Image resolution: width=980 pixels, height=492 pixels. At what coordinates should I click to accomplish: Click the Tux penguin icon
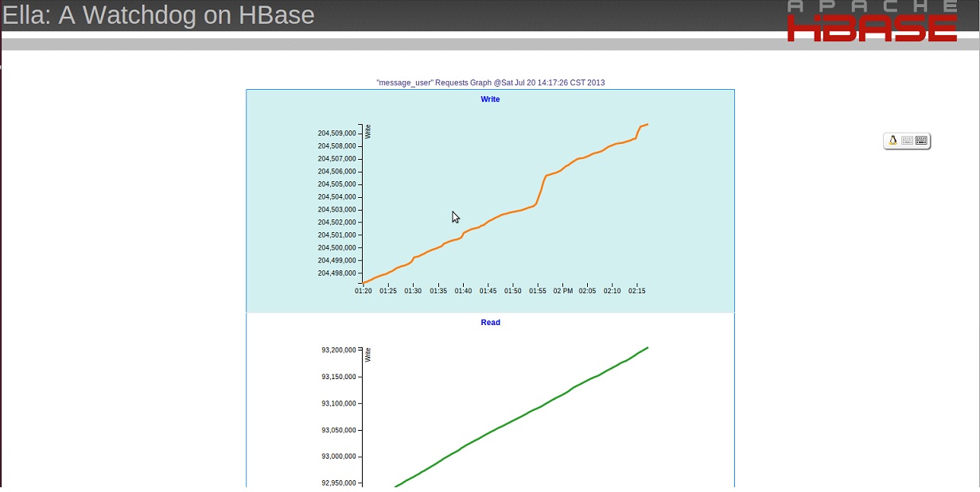pyautogui.click(x=892, y=141)
